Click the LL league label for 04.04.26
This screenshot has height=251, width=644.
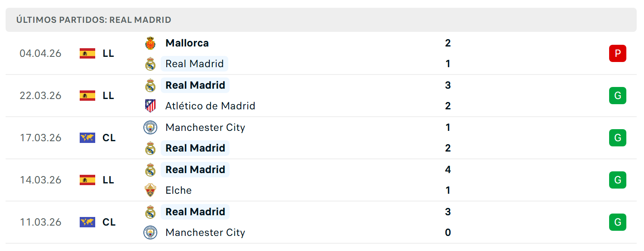click(x=108, y=53)
